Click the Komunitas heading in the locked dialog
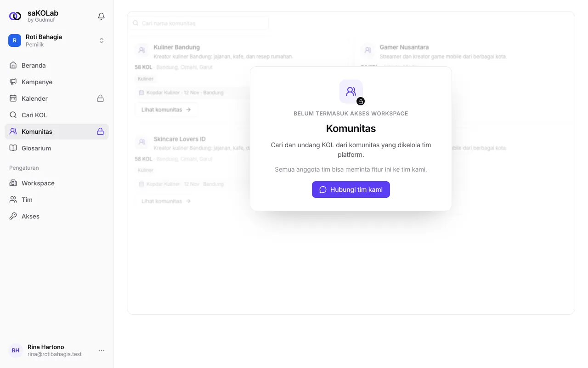This screenshot has height=368, width=588. pyautogui.click(x=351, y=128)
